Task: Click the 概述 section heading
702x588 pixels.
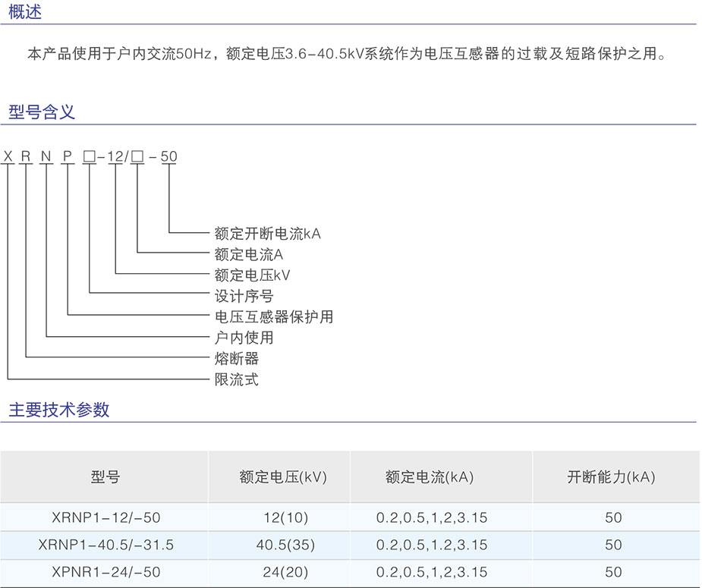Action: point(25,11)
